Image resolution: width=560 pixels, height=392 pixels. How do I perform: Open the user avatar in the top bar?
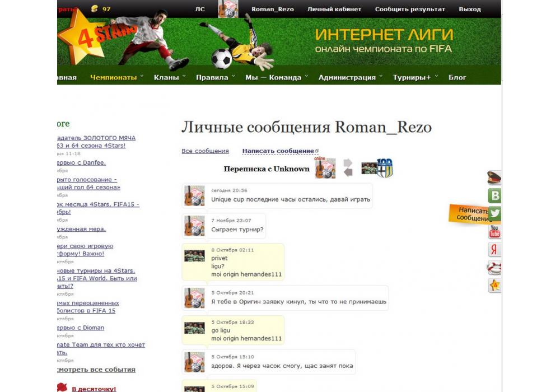(x=228, y=9)
